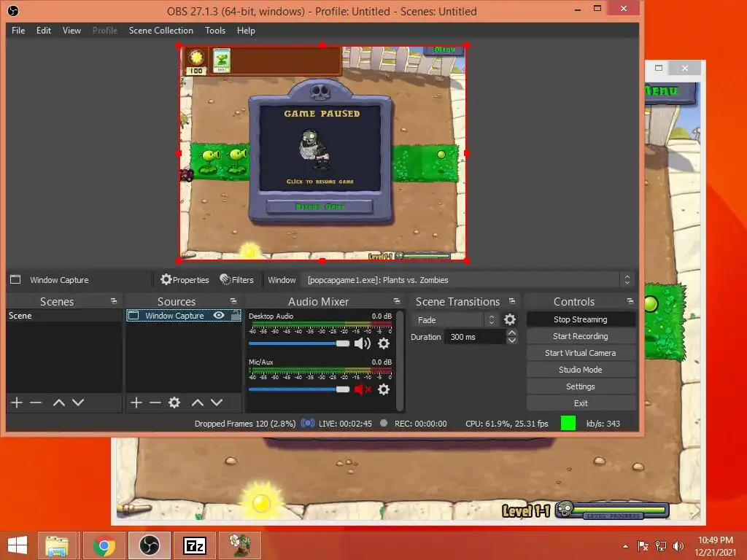Screen dimensions: 747x560
Task: Increase transition duration with up arrow
Action: (511, 332)
